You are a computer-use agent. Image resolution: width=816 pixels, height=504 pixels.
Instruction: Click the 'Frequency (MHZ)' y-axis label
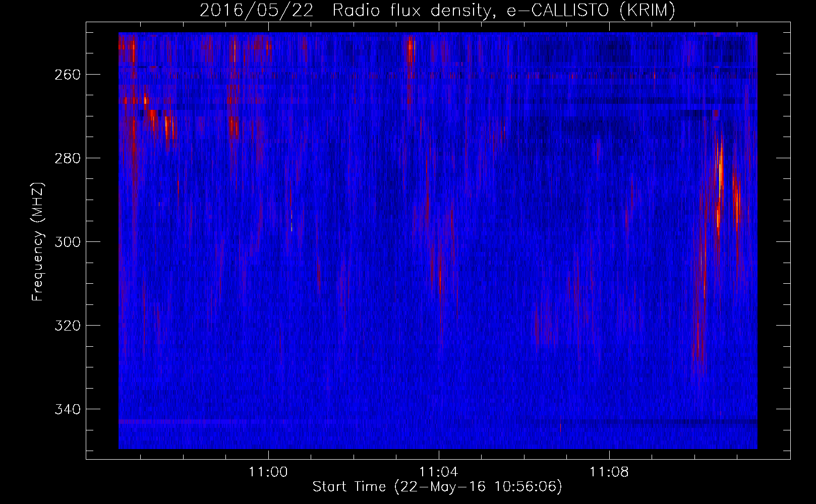pyautogui.click(x=38, y=241)
